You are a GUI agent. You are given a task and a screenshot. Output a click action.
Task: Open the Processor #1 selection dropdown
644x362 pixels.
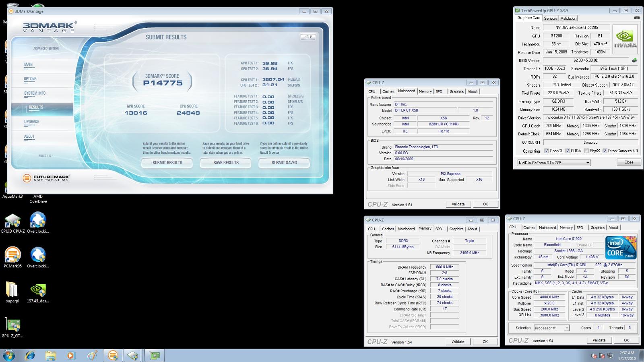pos(551,328)
